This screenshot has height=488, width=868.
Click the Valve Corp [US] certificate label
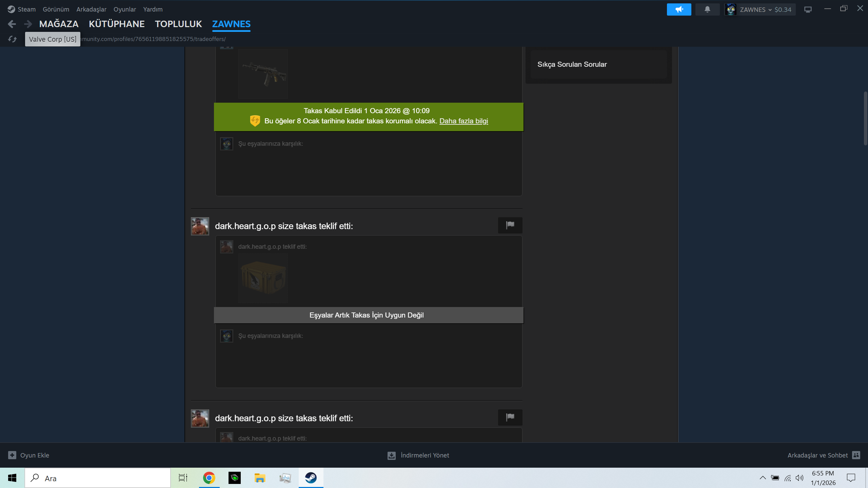click(x=53, y=39)
